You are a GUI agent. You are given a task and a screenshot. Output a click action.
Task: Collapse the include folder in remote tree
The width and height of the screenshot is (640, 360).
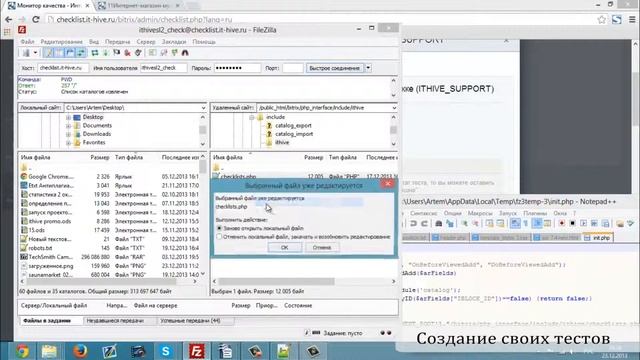coord(252,117)
